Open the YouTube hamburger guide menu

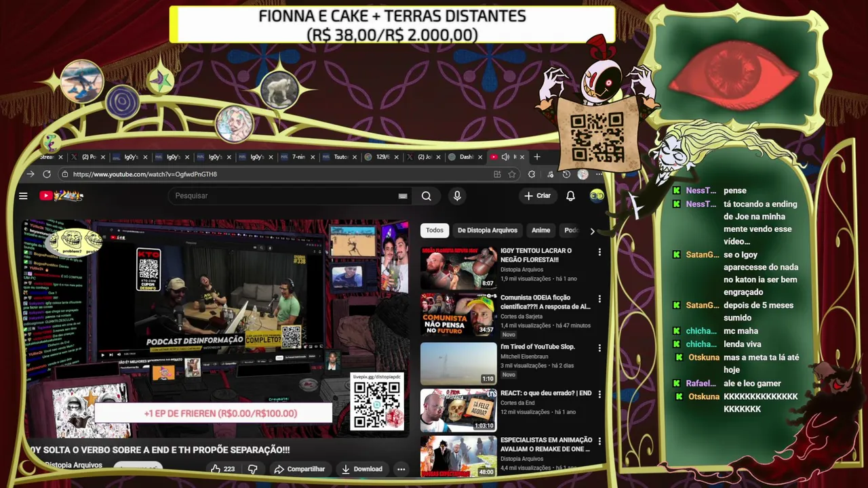(x=23, y=196)
